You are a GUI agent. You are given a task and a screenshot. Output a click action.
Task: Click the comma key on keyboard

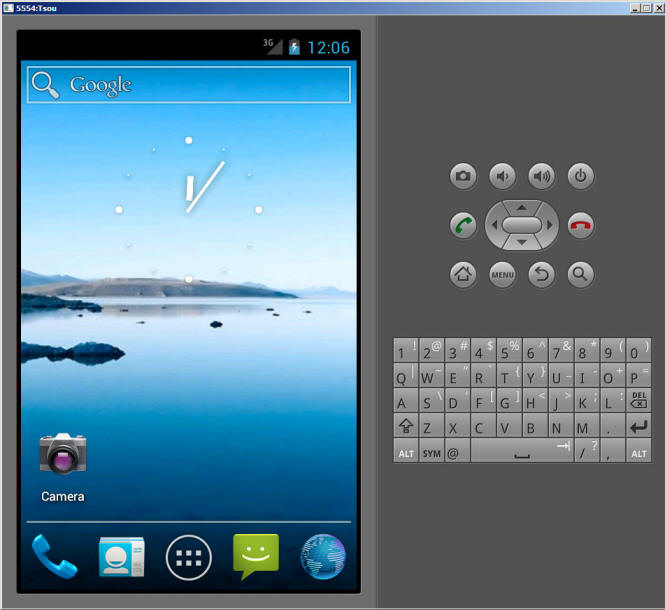(613, 451)
